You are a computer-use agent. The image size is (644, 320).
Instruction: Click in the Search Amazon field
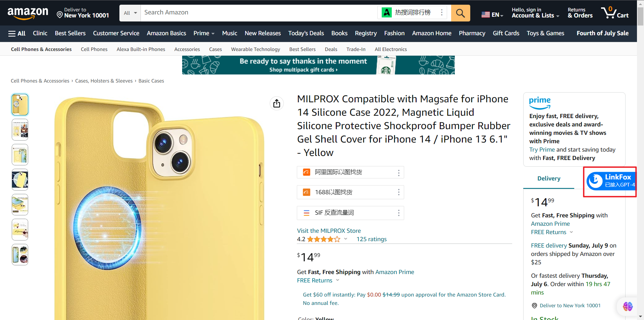pos(258,13)
